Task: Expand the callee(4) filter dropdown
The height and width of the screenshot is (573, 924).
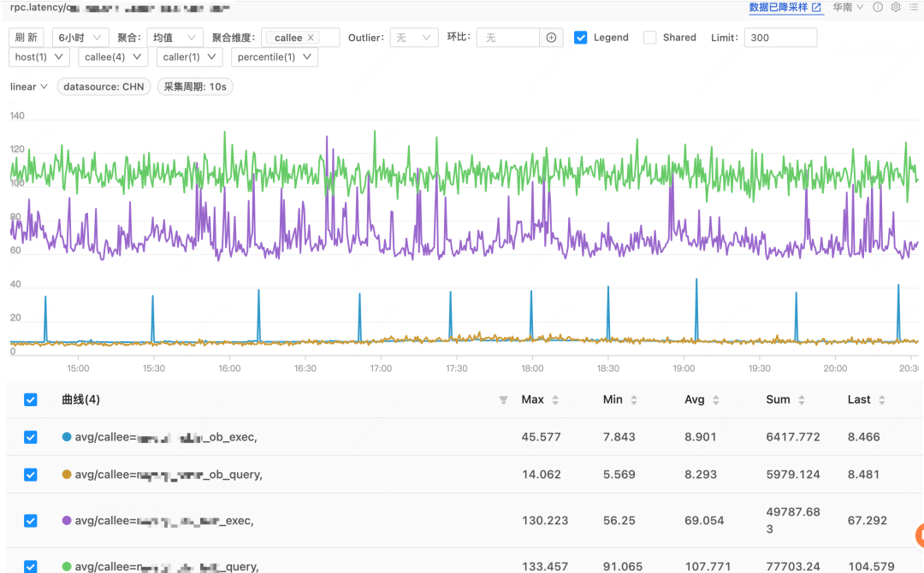Action: [x=113, y=57]
